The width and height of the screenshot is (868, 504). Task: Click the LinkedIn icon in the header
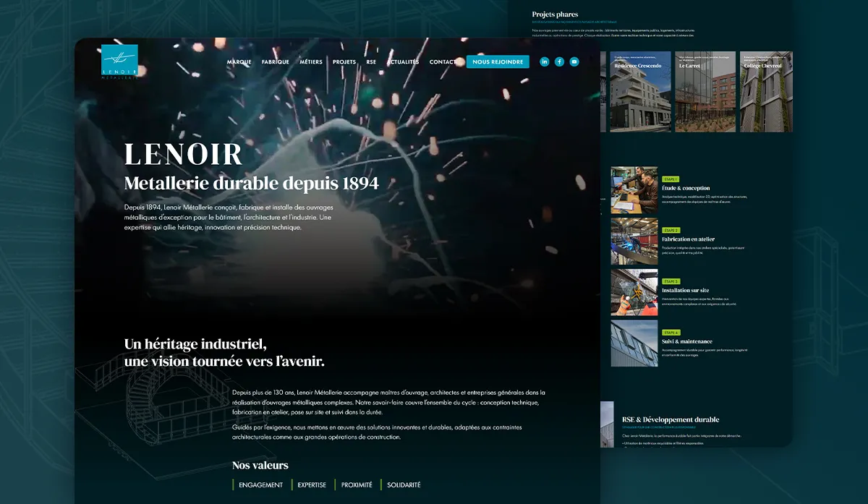[544, 61]
